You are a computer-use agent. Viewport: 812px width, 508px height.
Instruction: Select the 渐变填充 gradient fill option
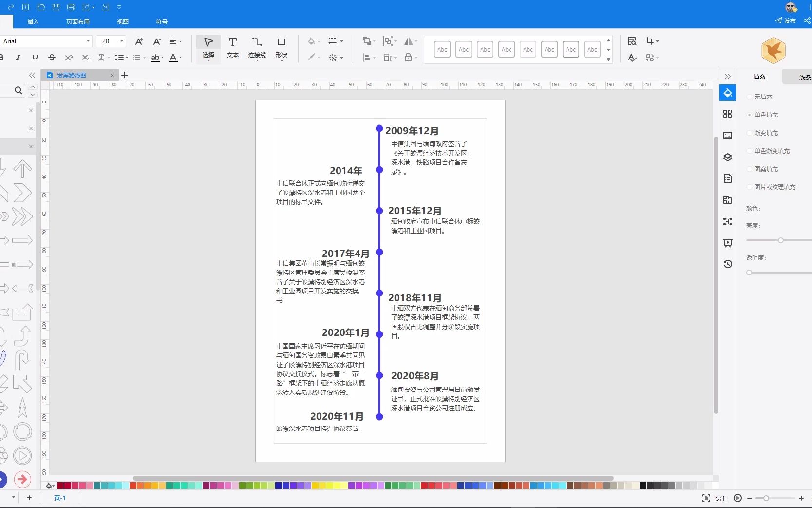[762, 133]
